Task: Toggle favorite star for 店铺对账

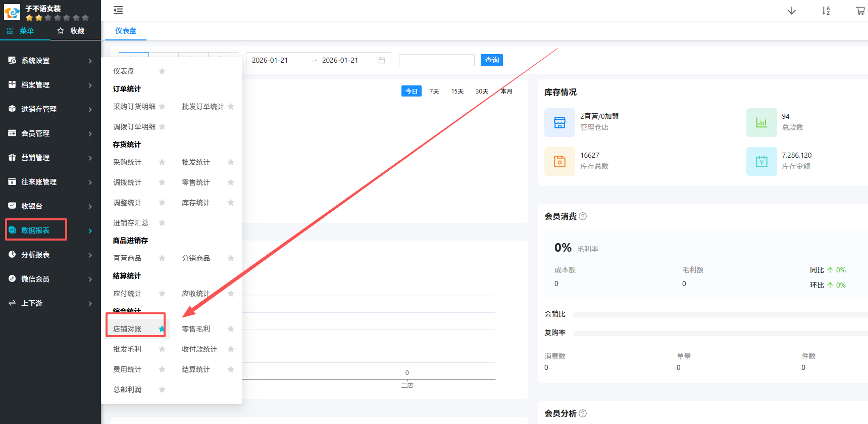Action: [162, 329]
